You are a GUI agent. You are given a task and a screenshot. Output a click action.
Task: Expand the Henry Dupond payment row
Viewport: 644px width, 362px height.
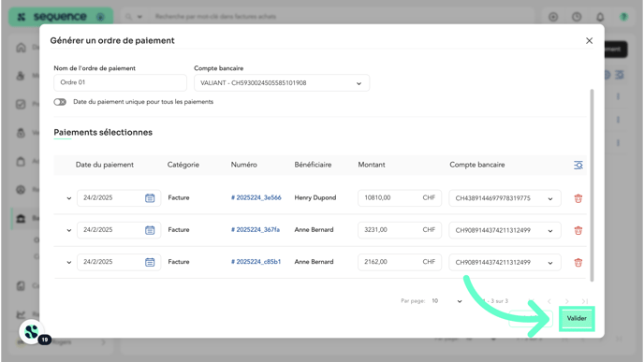(68, 198)
